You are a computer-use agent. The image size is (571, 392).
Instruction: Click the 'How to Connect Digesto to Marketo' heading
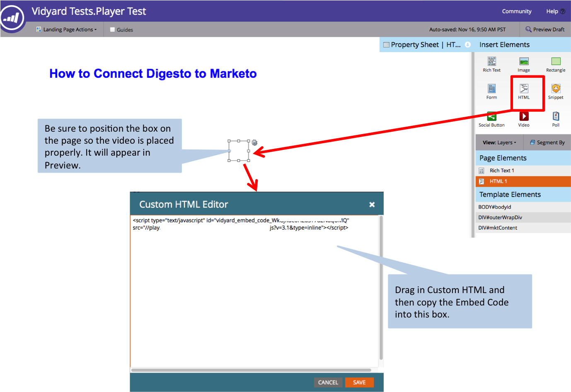click(x=153, y=74)
